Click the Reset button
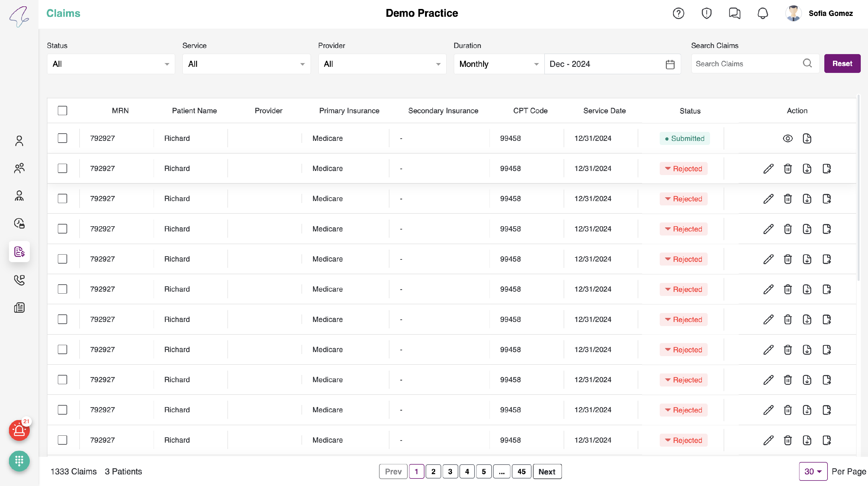868x486 pixels. 842,63
